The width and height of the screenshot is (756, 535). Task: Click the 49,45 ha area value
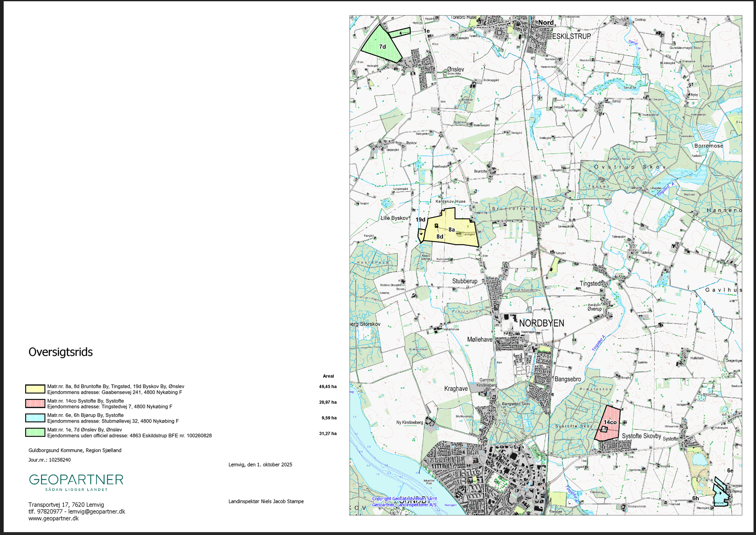tap(328, 386)
